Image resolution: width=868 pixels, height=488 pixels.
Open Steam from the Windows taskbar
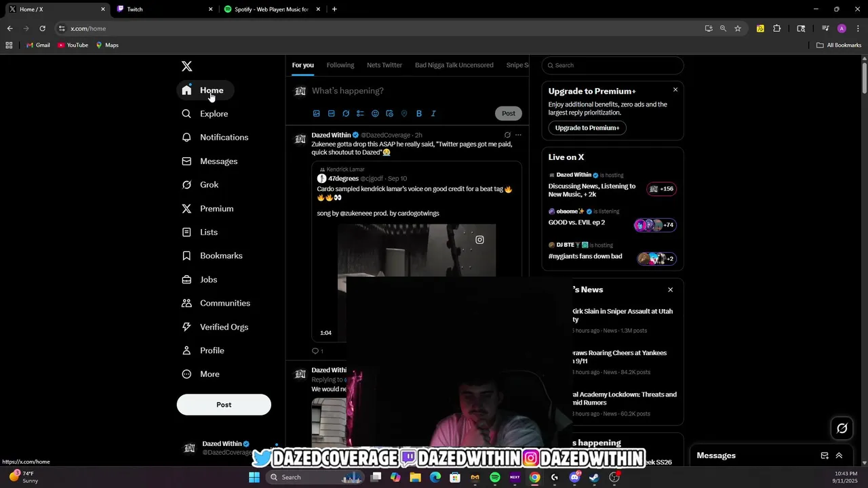coord(594,477)
